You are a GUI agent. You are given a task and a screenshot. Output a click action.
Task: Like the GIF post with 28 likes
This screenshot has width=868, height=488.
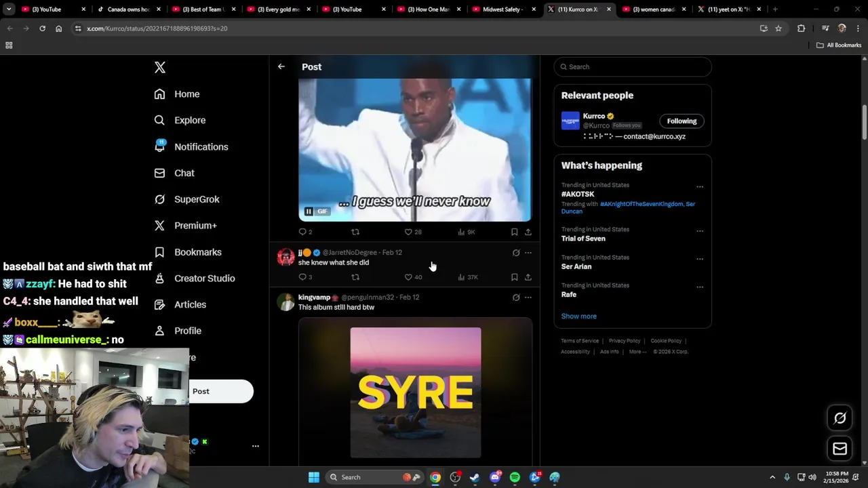coord(413,232)
